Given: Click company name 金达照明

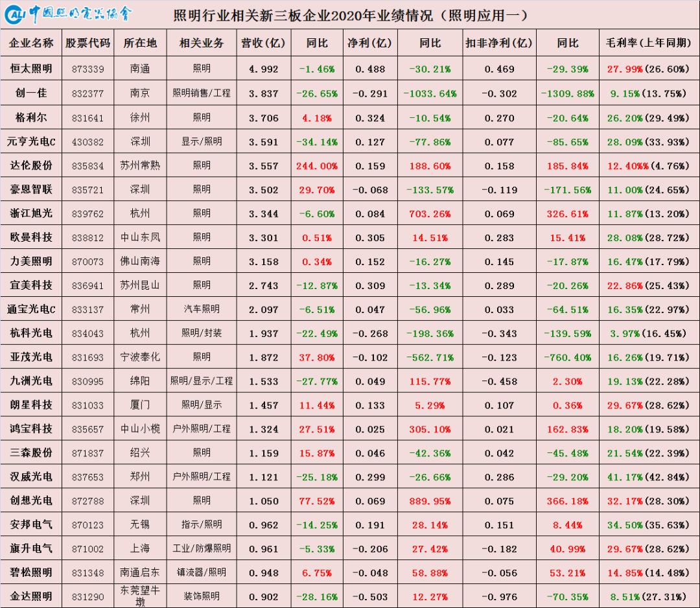Looking at the screenshot, I should pos(31,596).
